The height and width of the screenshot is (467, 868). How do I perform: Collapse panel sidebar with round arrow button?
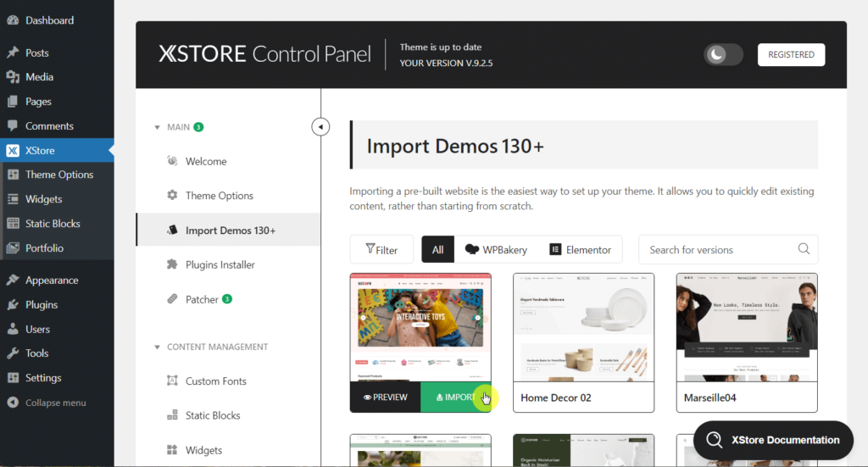coord(320,127)
